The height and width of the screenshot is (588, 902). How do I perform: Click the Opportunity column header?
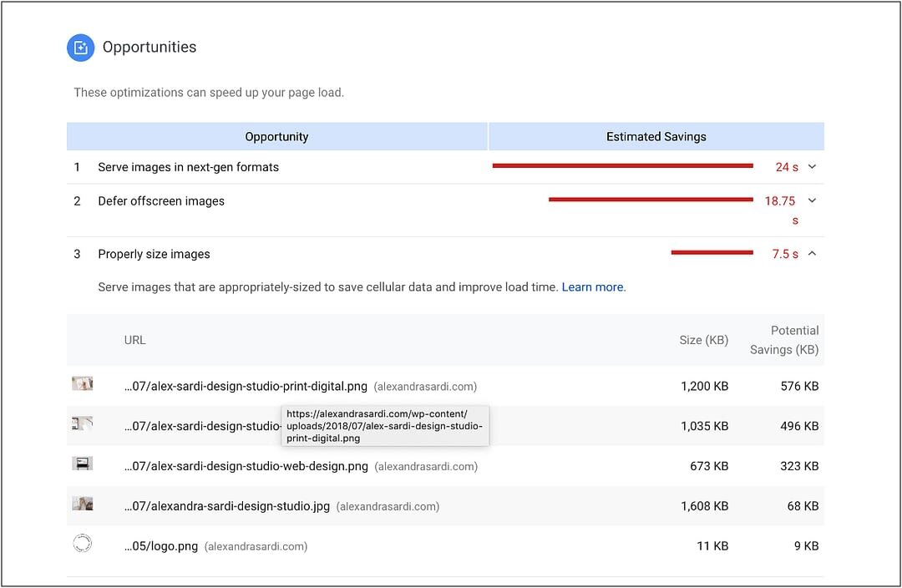[276, 137]
